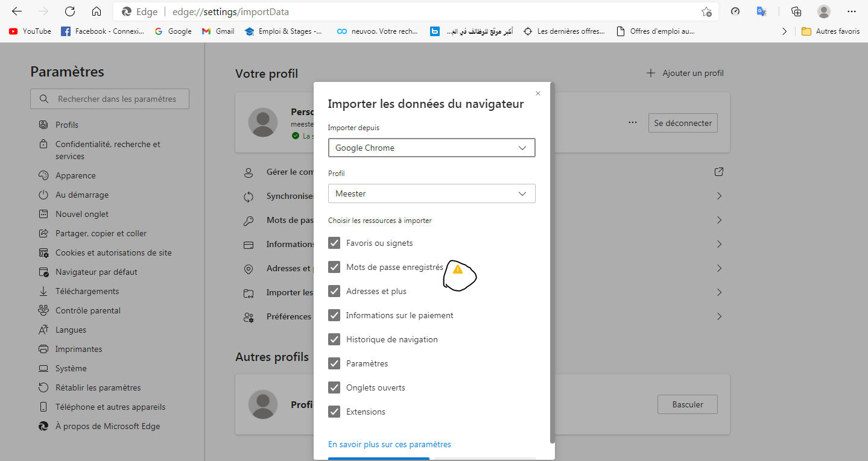Viewport: 868px width, 461px height.
Task: Uncheck the Paramètres checkbox in the import dialog
Action: click(x=334, y=363)
